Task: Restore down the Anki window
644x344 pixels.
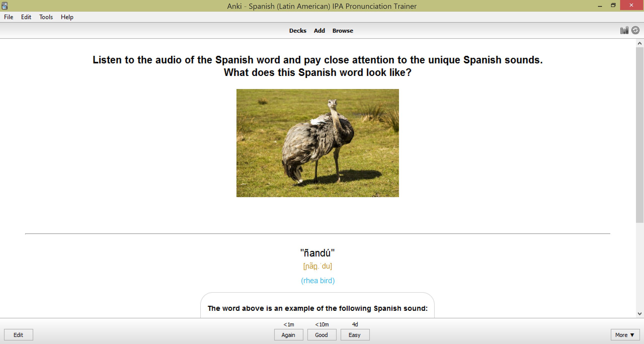Action: [613, 6]
